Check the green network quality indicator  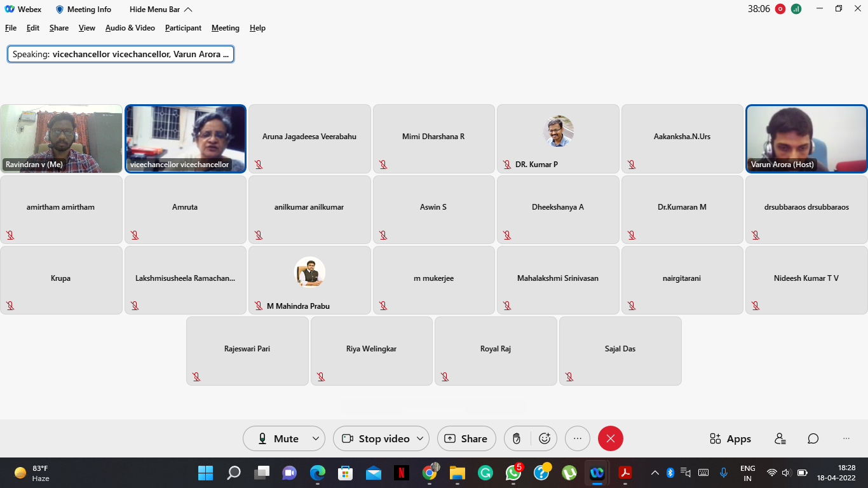click(796, 9)
